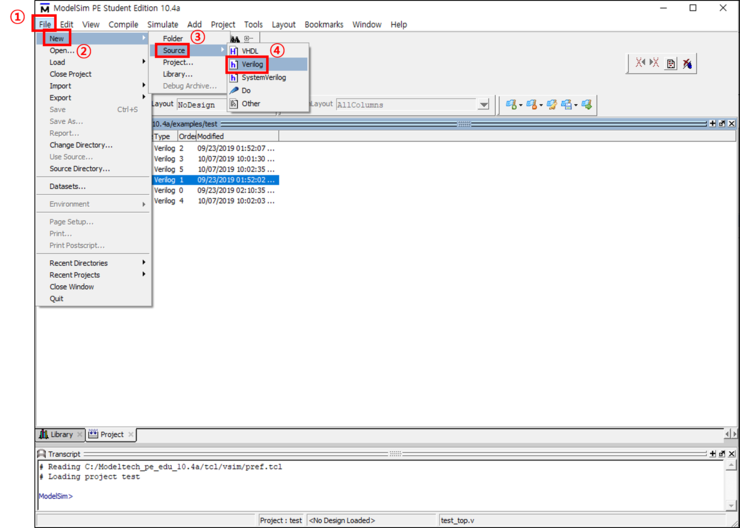This screenshot has width=740, height=528.
Task: Click the previous X marker icon with left arrow
Action: 640,63
